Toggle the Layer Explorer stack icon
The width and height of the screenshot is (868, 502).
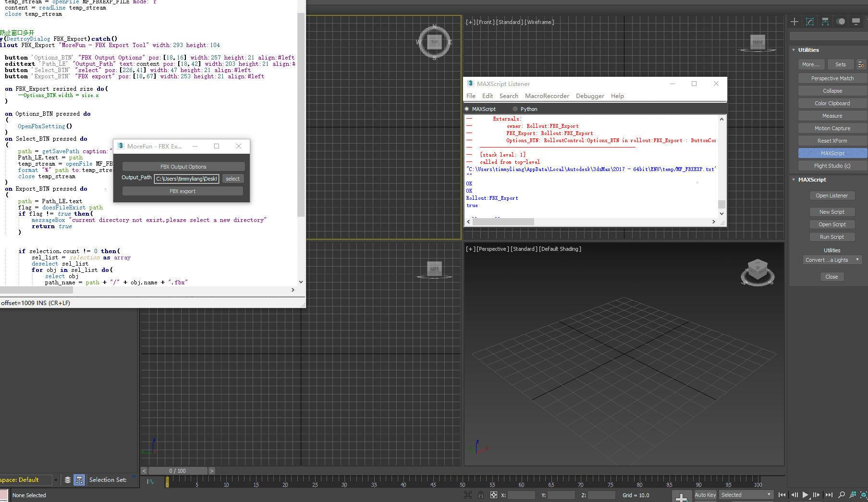pyautogui.click(x=68, y=479)
